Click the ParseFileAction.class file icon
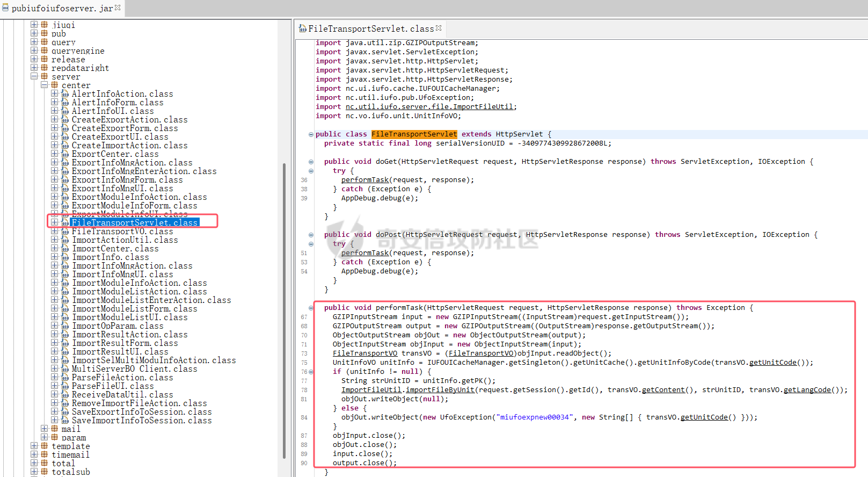The image size is (868, 477). pos(64,377)
